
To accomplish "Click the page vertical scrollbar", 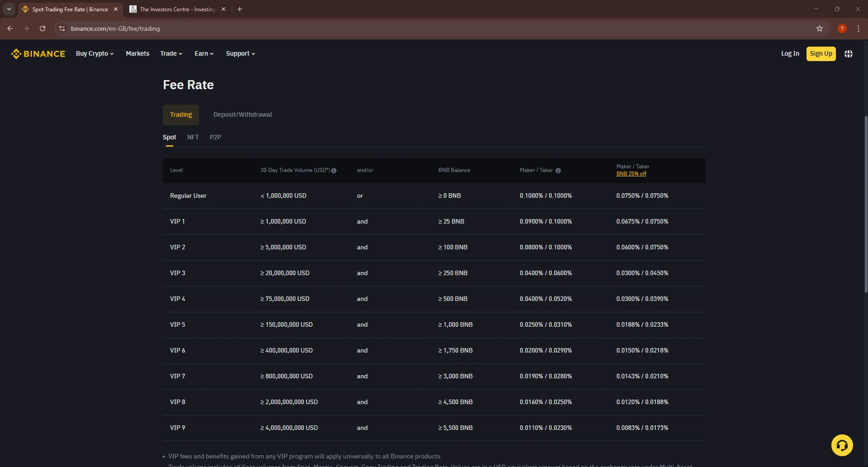I will click(866, 204).
